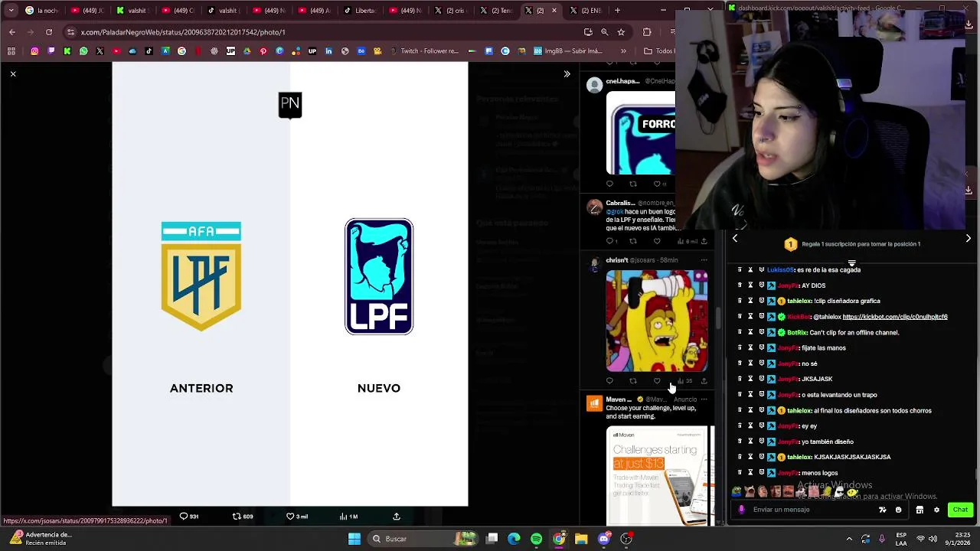Click the tahielox name on the '!clip diseñadora' message

pos(799,301)
